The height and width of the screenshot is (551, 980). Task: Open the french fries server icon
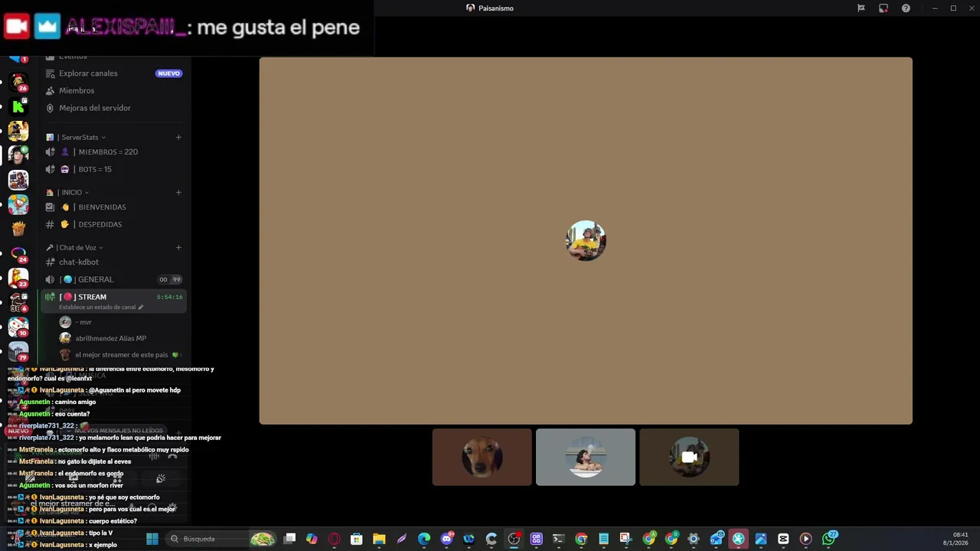tap(18, 229)
